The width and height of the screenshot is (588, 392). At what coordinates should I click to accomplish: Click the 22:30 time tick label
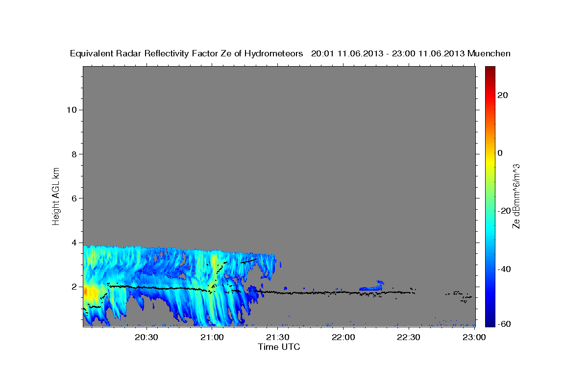[x=409, y=337]
